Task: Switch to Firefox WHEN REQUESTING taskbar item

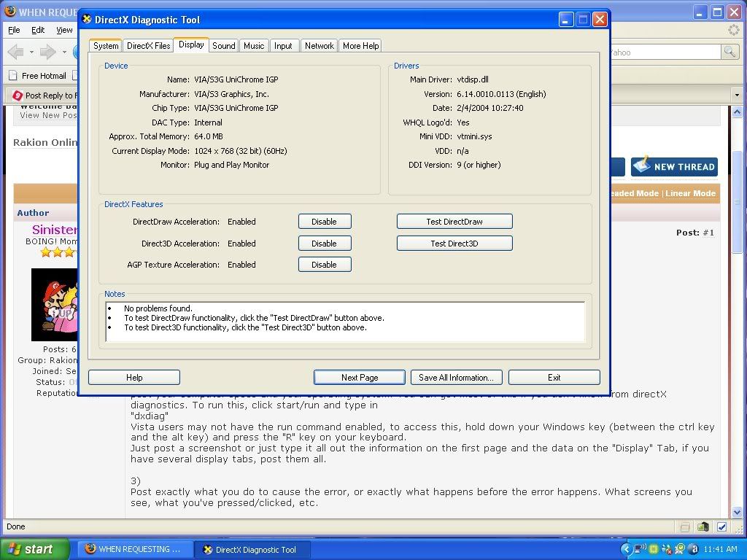Action: [134, 549]
